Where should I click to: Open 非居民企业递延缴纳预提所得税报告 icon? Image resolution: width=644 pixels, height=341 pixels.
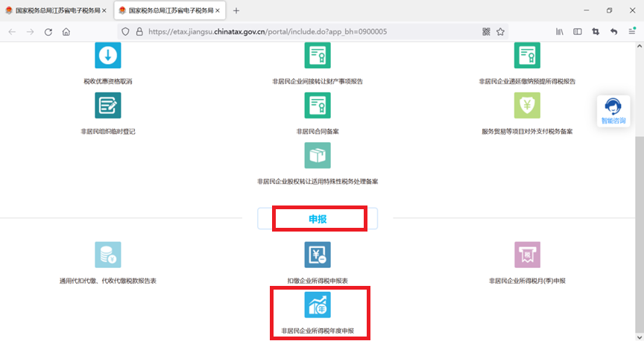[x=527, y=55]
